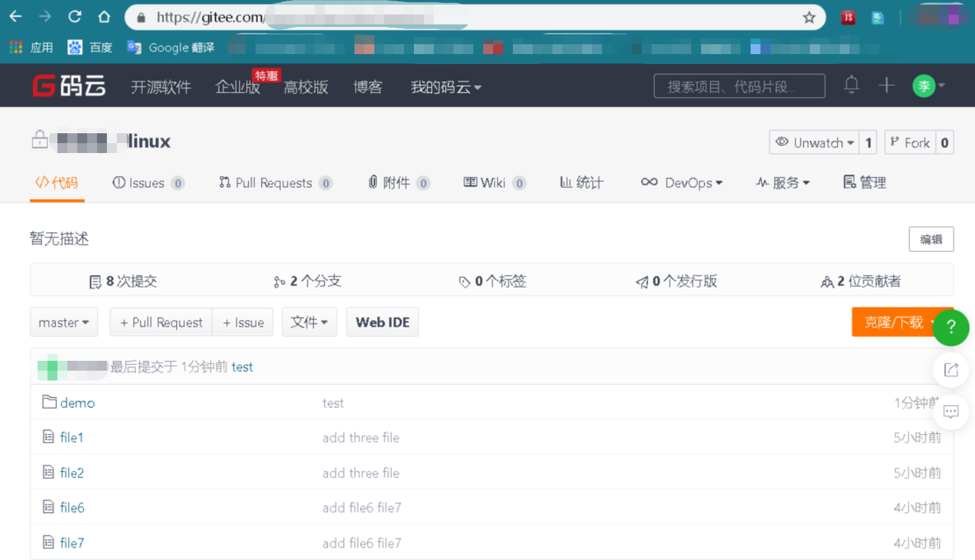Click the 编辑 description button
The height and width of the screenshot is (560, 975).
931,239
